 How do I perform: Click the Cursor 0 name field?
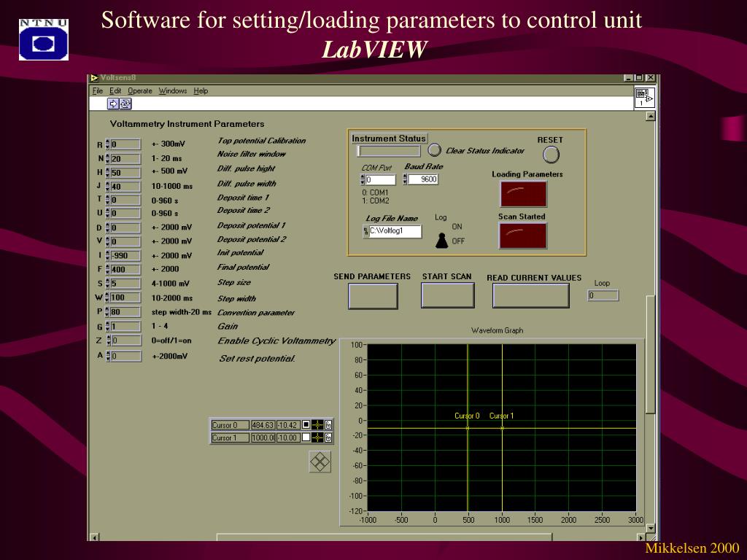click(x=230, y=425)
